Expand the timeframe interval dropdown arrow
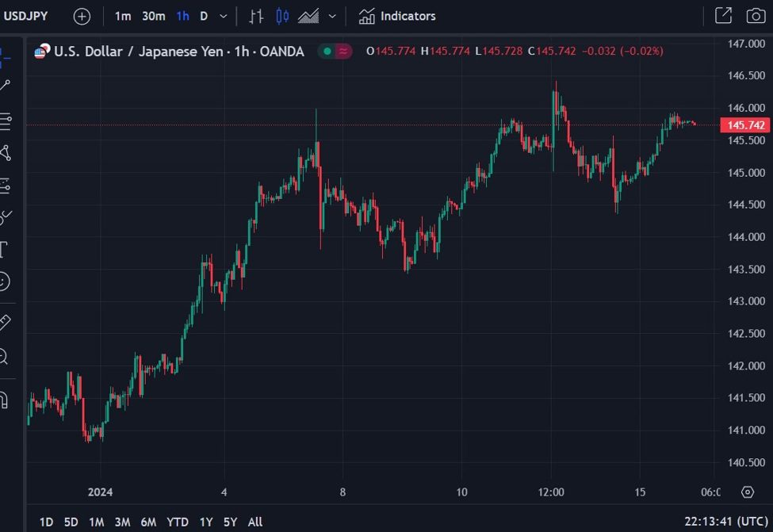773x532 pixels. 224,16
